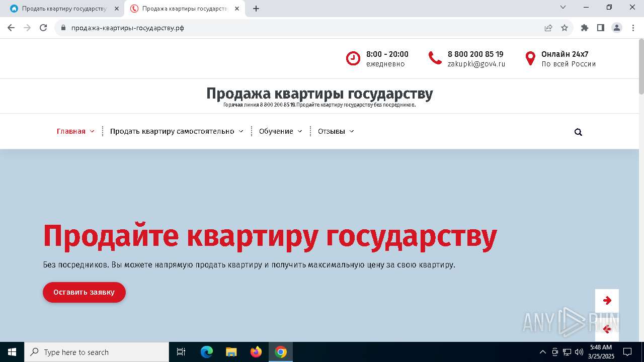
Task: Open a new browser tab
Action: (x=256, y=9)
